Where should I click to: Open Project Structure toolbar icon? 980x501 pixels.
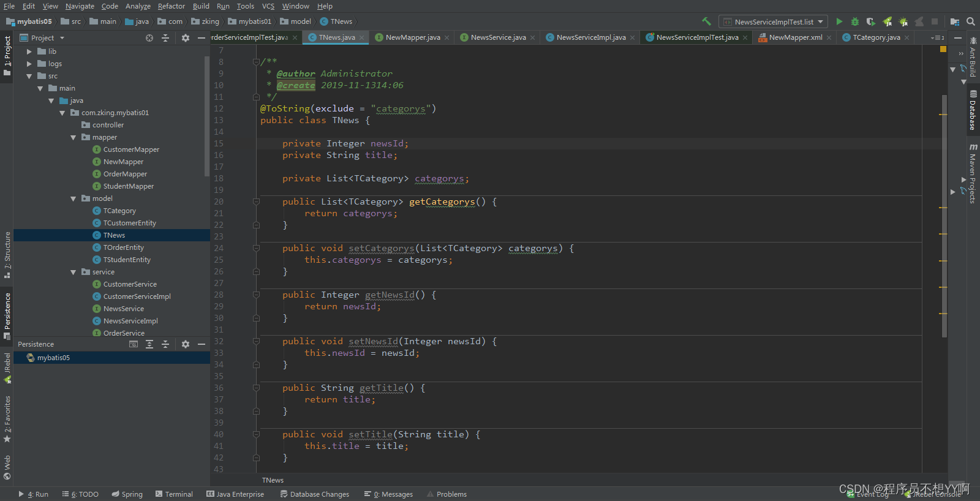[955, 21]
